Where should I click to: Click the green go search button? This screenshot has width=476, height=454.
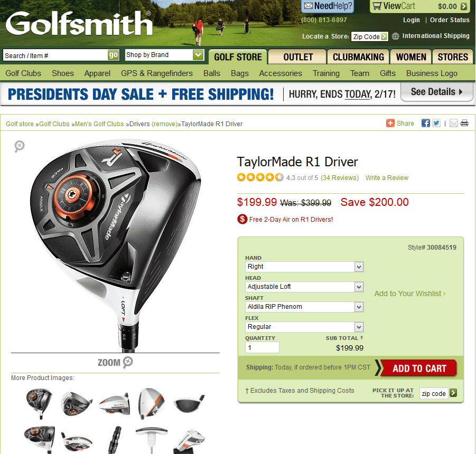113,55
